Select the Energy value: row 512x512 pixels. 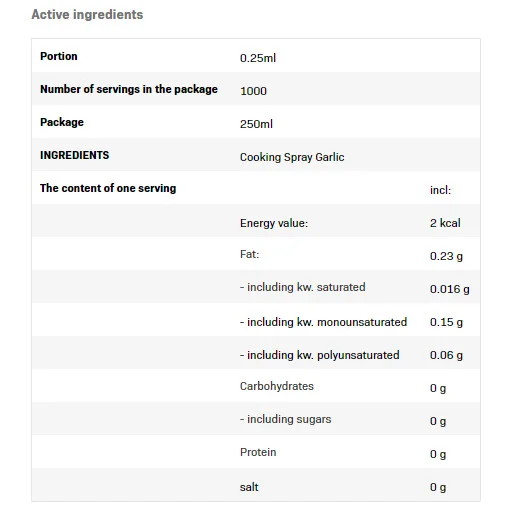(256, 221)
